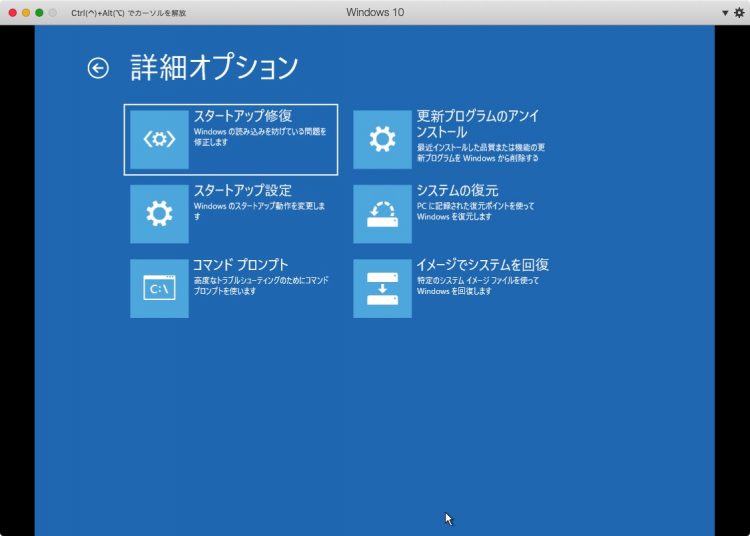Select the イメージでシステムを回復 title text

pos(483,265)
